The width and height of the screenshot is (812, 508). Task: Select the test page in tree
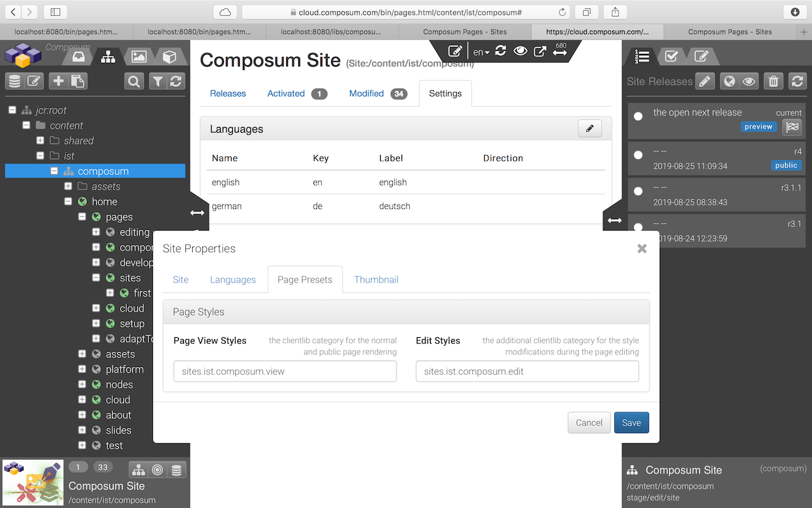point(114,445)
